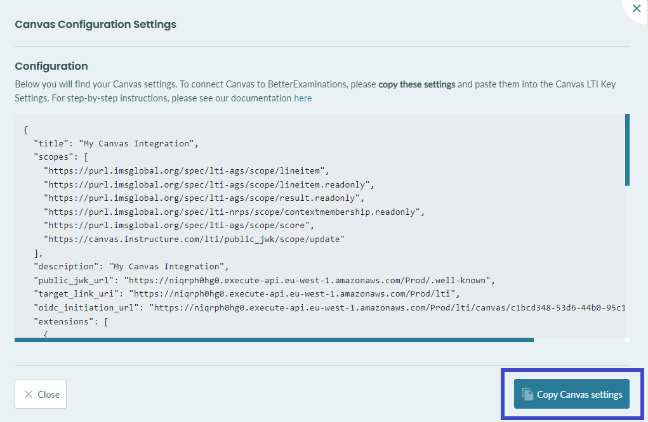Click the Canvas Configuration Settings title
The width and height of the screenshot is (648, 422).
coord(95,24)
